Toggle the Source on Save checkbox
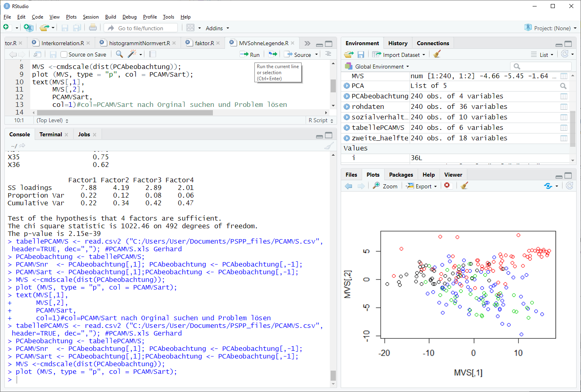581x392 pixels. pyautogui.click(x=64, y=54)
